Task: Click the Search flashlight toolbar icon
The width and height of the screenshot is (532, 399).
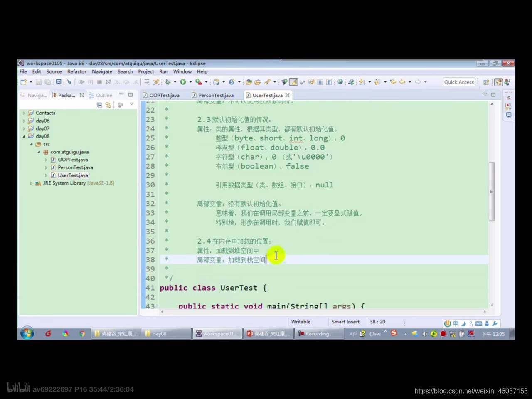Action: [x=267, y=82]
